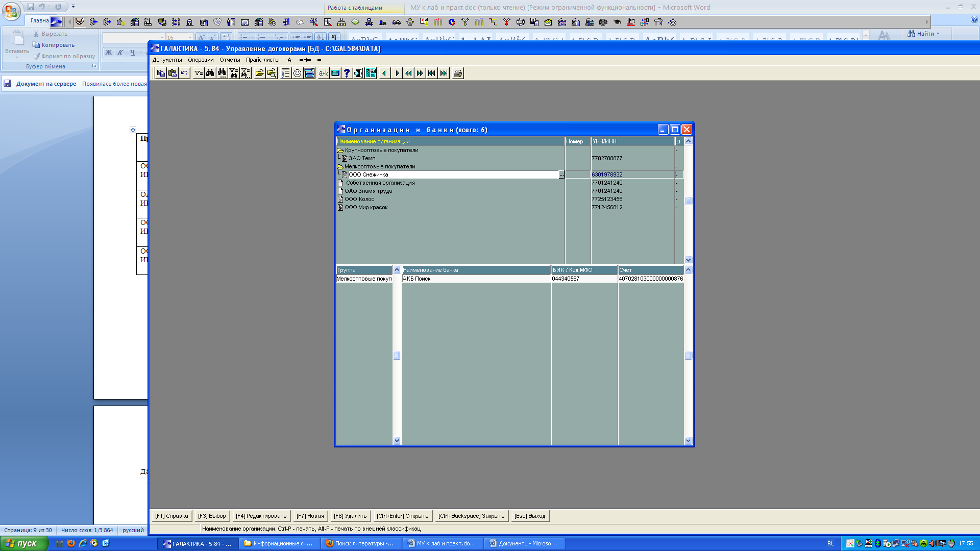Click organizations list scrollbar thumb
The image size is (980, 551).
pyautogui.click(x=688, y=201)
